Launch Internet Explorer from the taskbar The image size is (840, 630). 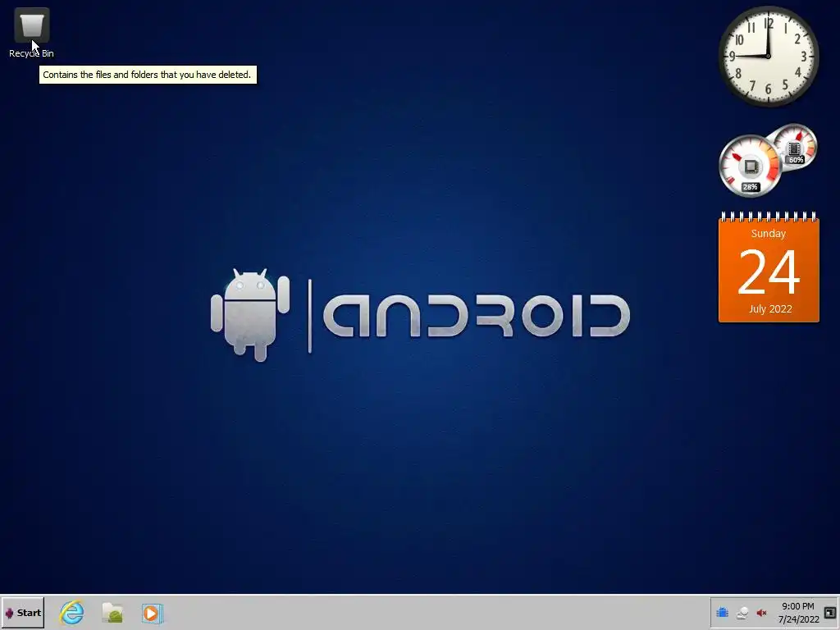click(x=72, y=612)
